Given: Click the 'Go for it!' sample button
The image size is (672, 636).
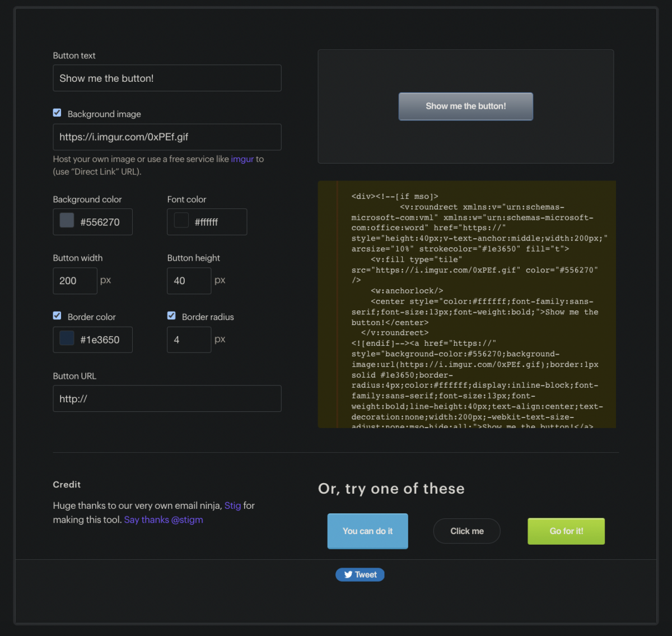Looking at the screenshot, I should click(x=566, y=531).
